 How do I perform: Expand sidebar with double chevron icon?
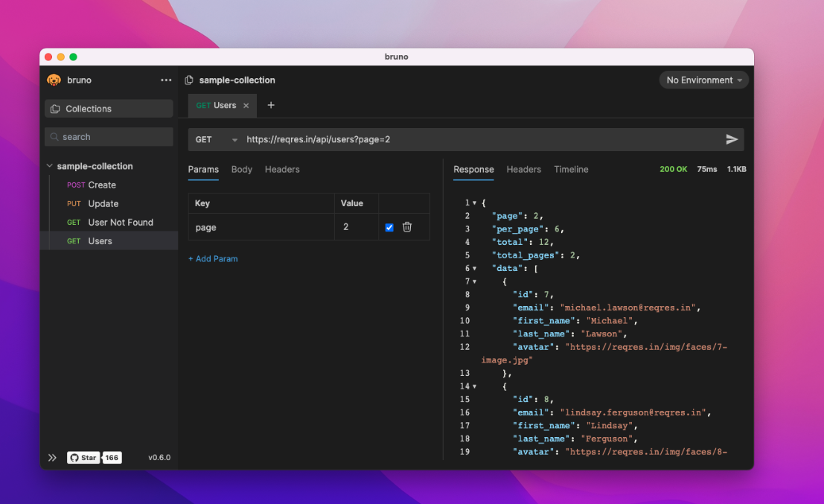tap(52, 457)
